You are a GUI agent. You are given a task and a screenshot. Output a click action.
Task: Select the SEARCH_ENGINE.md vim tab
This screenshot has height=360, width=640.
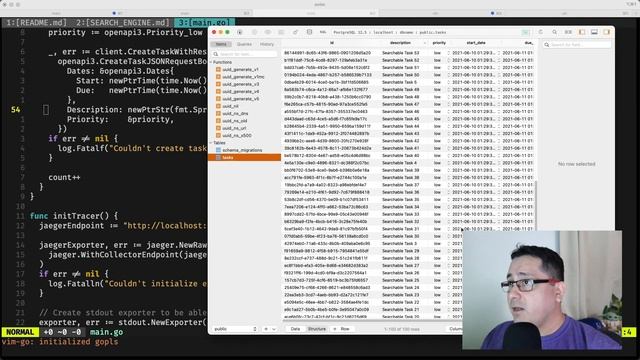pyautogui.click(x=122, y=22)
